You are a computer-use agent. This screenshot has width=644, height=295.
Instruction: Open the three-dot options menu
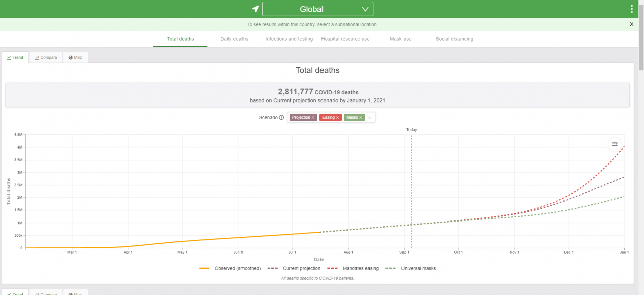(632, 9)
